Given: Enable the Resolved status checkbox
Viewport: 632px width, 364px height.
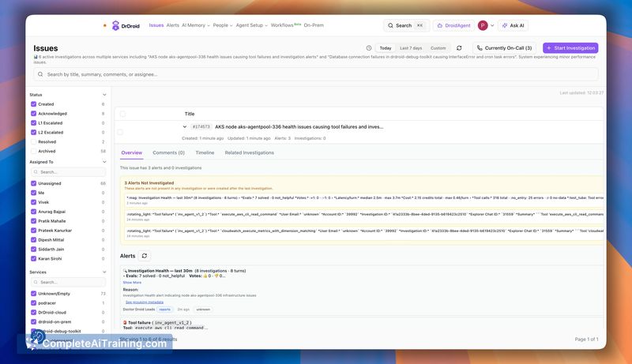Looking at the screenshot, I should point(33,142).
